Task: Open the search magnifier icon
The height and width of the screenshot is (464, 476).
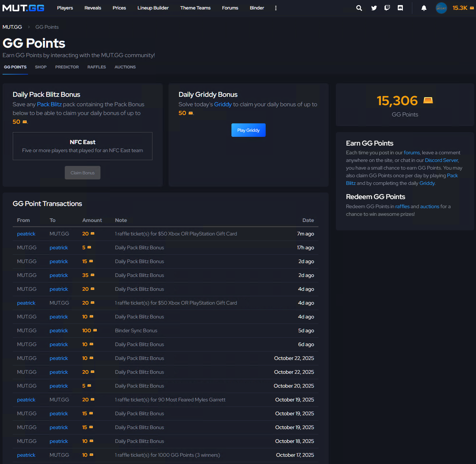Action: click(x=359, y=8)
